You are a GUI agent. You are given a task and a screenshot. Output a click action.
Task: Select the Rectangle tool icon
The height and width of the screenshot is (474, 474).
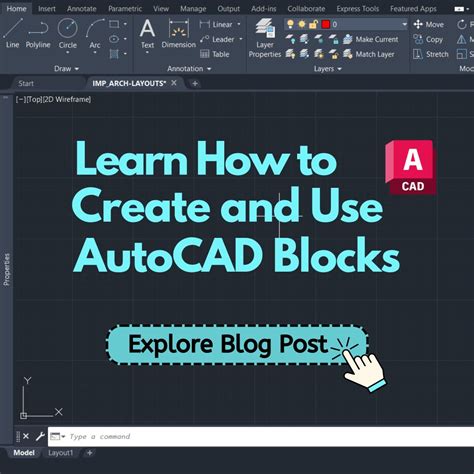[114, 24]
